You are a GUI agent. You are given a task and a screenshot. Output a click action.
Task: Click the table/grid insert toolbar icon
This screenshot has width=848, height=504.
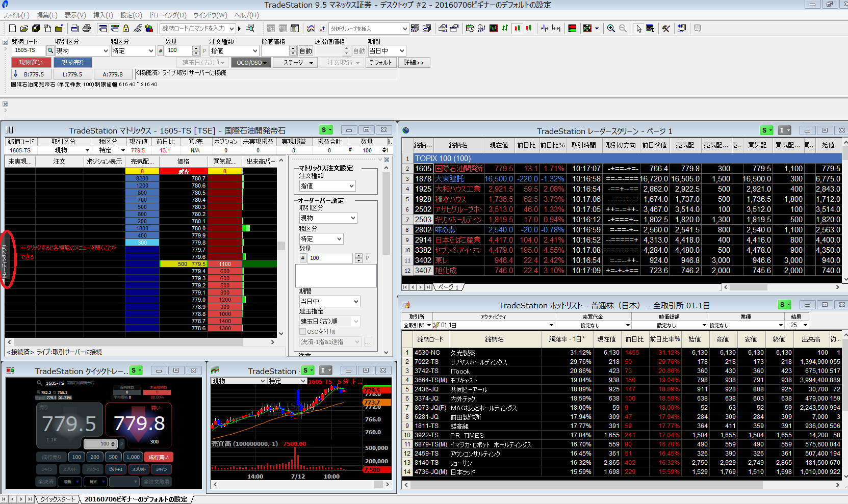pos(295,29)
